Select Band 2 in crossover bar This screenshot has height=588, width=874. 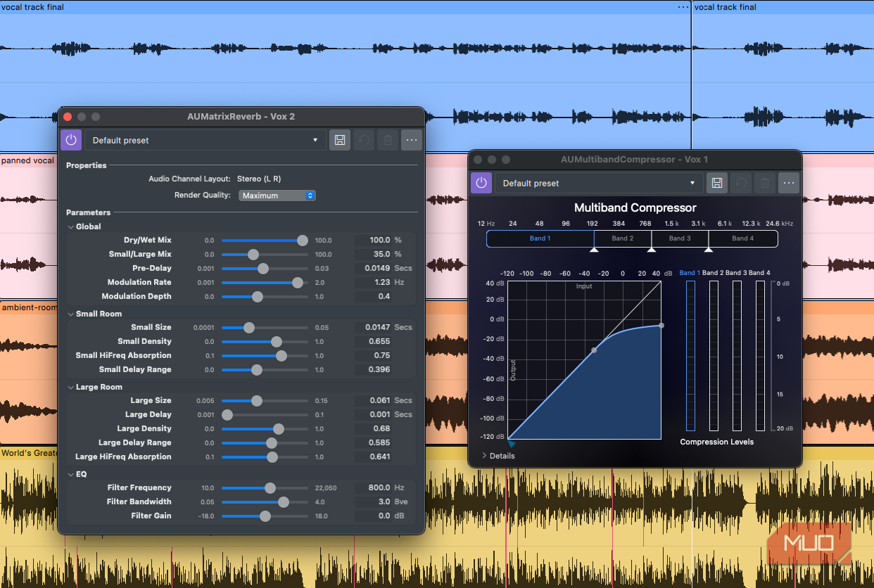(623, 238)
